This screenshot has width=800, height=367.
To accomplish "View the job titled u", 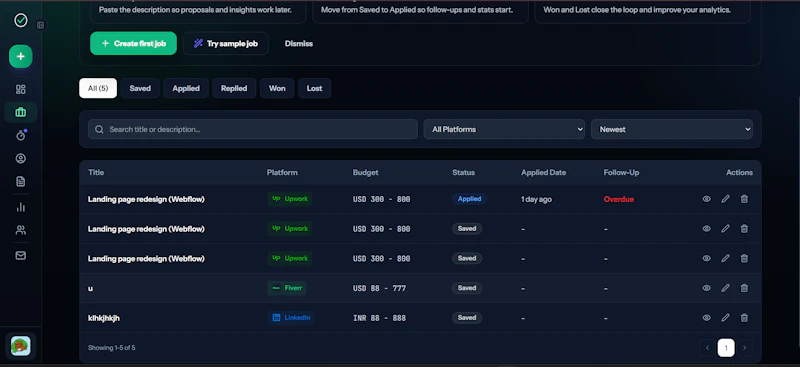I will (706, 288).
